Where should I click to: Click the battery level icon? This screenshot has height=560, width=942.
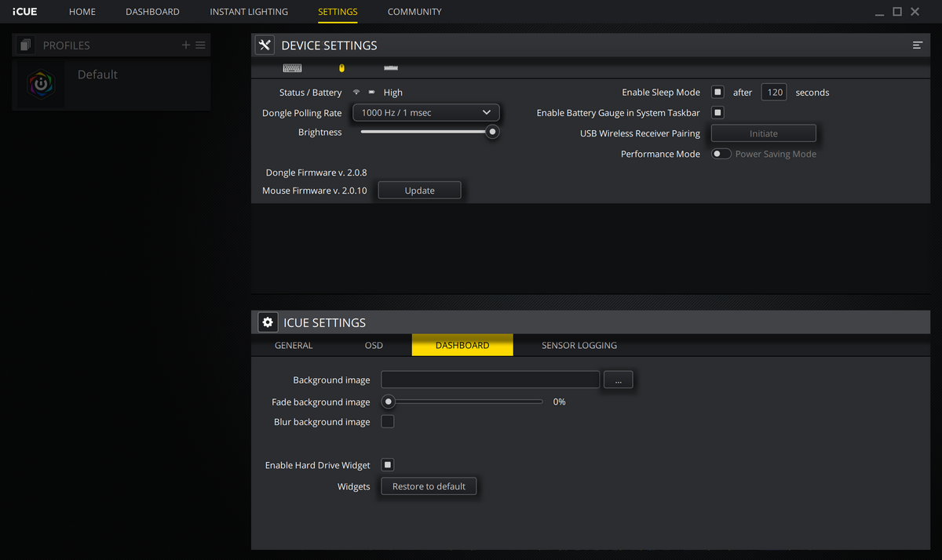tap(371, 92)
